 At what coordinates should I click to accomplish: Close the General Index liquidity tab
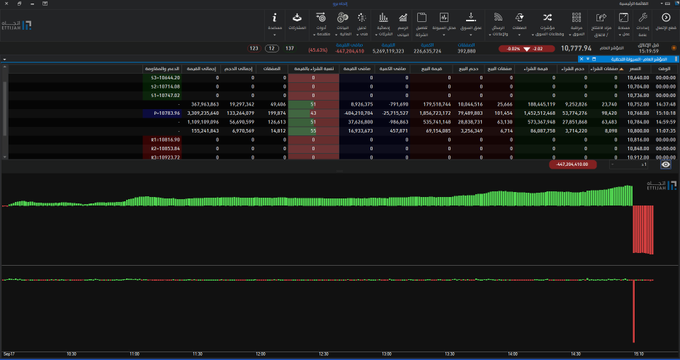click(x=582, y=59)
